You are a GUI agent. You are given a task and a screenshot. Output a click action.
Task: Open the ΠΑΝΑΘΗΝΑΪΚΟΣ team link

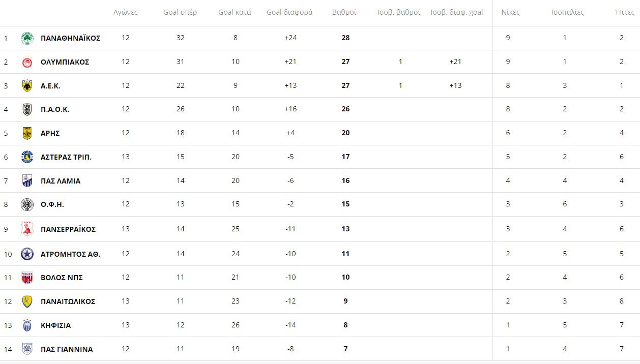pyautogui.click(x=70, y=38)
